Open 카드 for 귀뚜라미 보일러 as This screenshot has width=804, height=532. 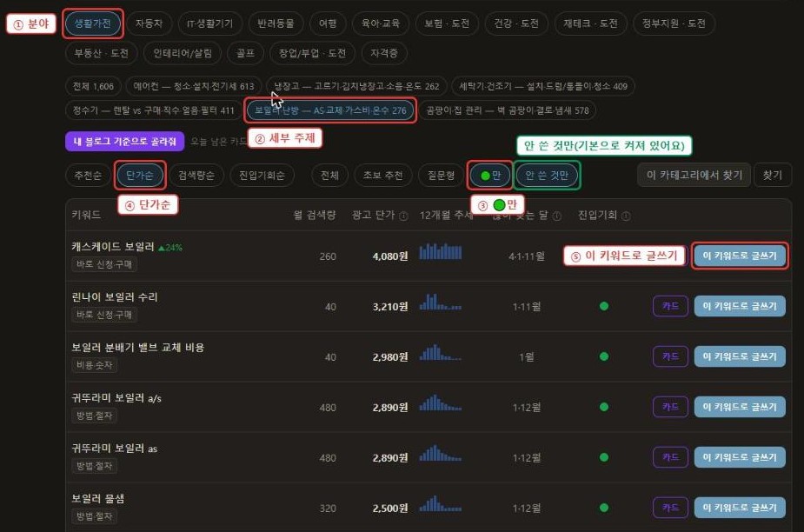671,457
